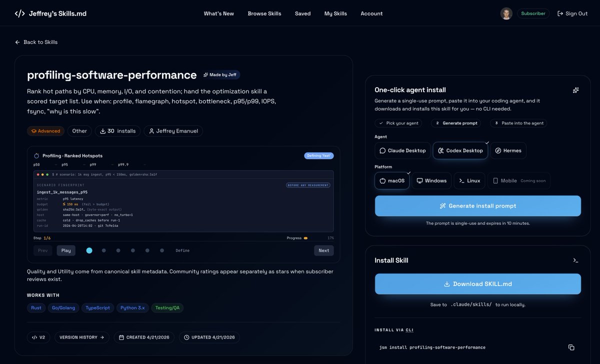This screenshot has height=364, width=600.
Task: Play the profiling demo
Action: 66,250
